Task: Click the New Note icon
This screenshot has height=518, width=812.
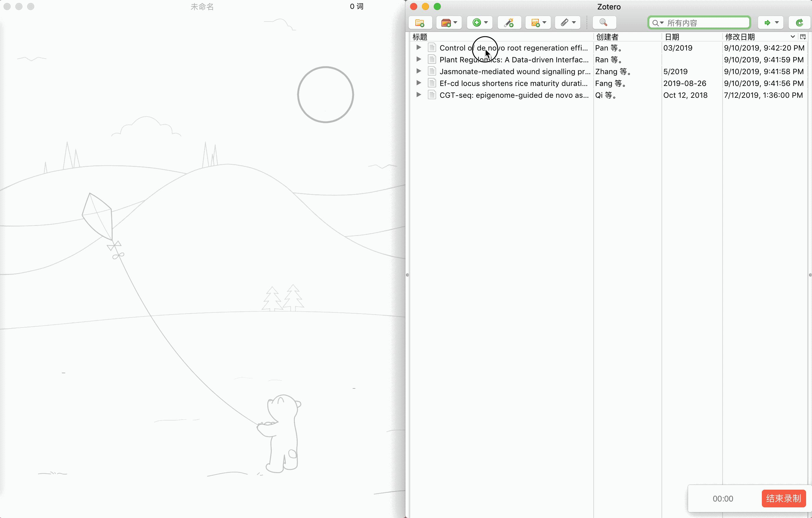Action: pos(536,23)
